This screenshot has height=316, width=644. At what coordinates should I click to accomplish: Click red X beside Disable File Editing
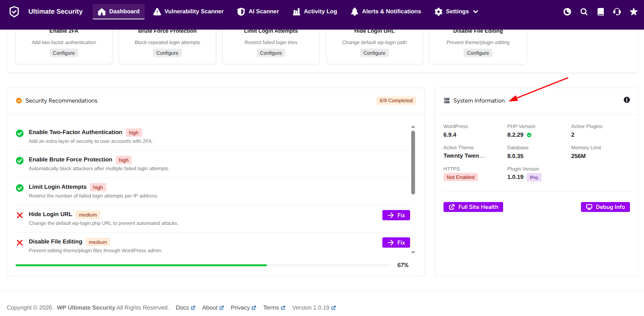pyautogui.click(x=20, y=243)
